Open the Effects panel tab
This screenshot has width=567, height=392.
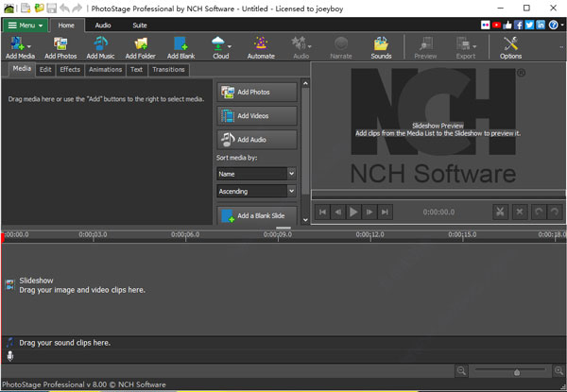(70, 69)
